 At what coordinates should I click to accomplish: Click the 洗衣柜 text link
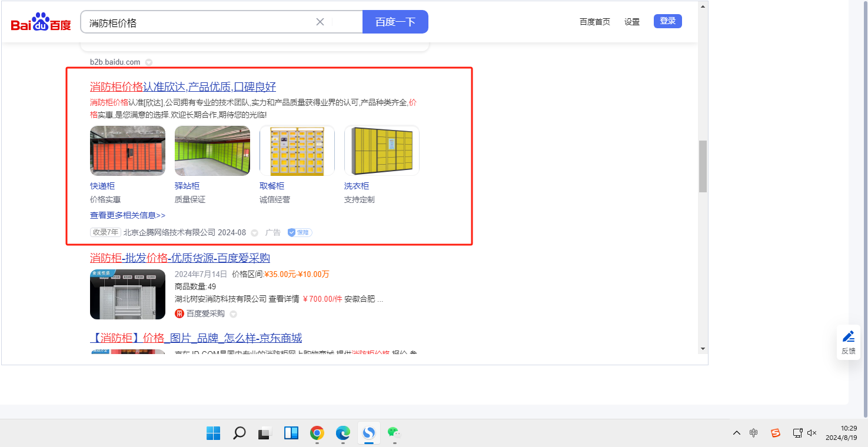coord(357,186)
